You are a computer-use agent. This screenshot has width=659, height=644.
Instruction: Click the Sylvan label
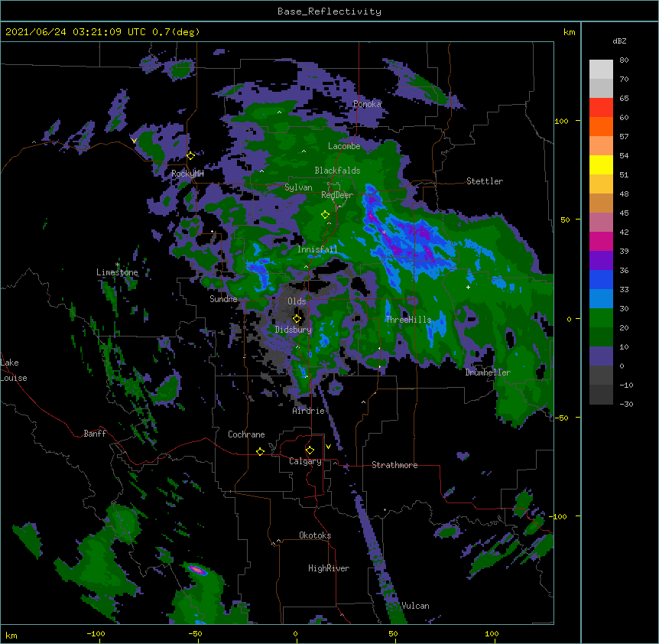tap(298, 187)
